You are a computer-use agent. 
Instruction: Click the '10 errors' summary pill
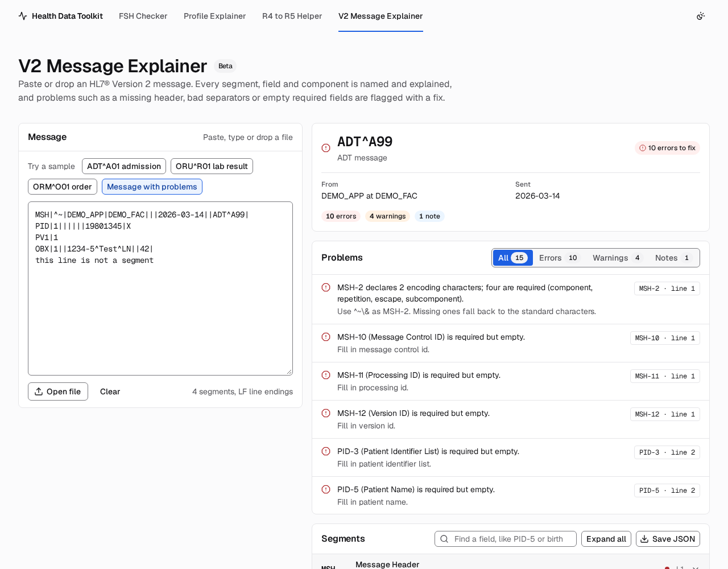point(341,216)
